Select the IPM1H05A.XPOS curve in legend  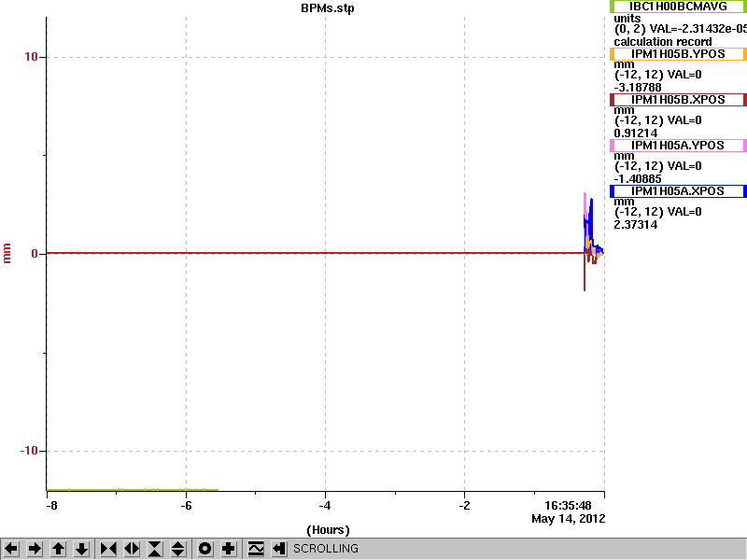coord(679,191)
